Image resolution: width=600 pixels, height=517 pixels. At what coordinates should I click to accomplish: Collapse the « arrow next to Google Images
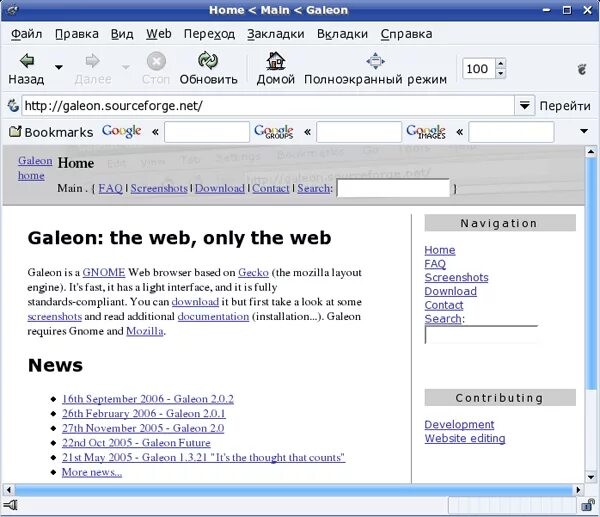460,132
